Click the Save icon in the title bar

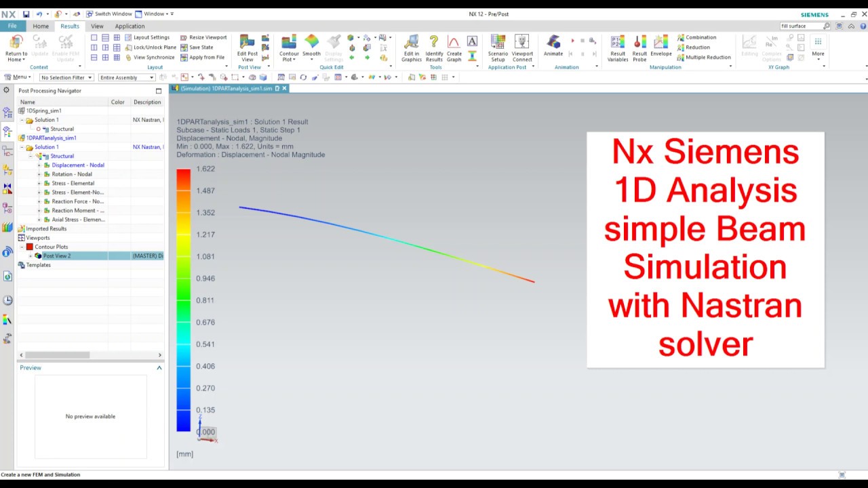point(26,14)
